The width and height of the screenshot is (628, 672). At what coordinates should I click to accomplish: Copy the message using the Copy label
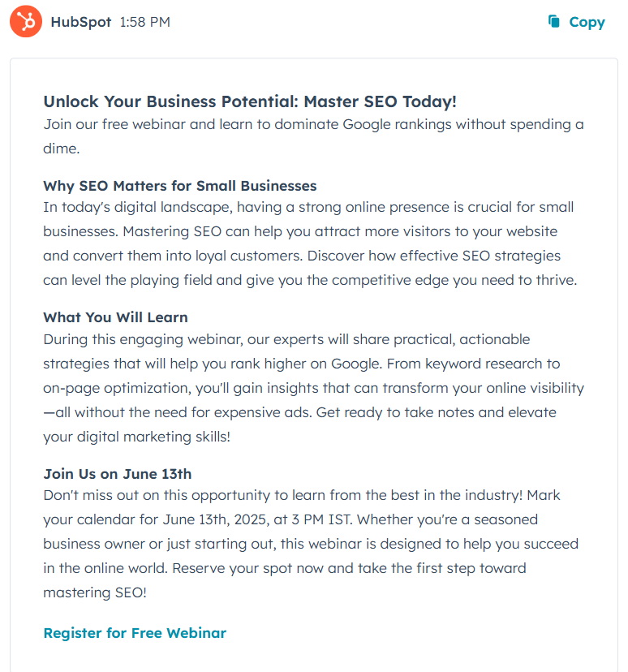click(x=587, y=22)
